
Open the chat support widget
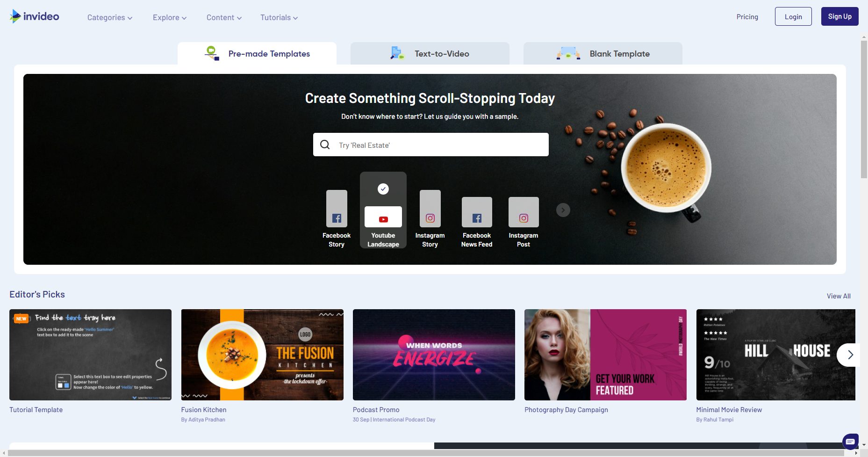(850, 442)
